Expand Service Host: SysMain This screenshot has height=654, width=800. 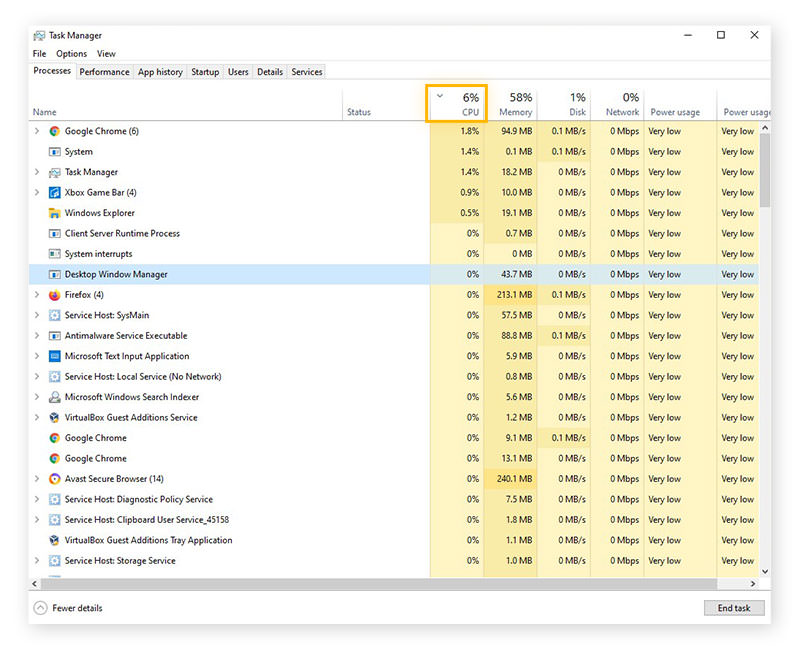click(37, 315)
